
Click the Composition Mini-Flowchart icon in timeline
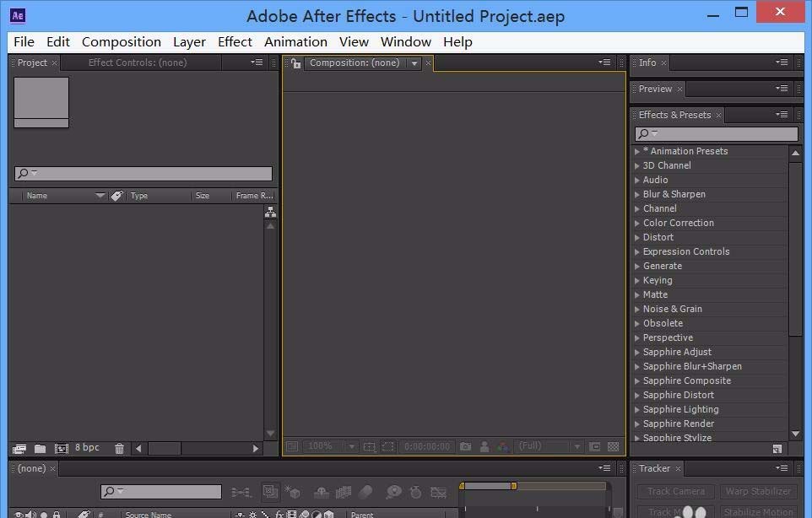point(241,492)
